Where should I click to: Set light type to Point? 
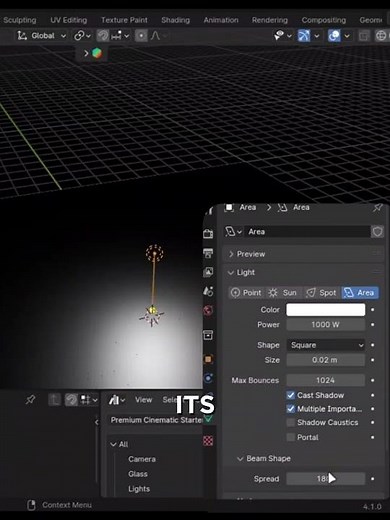click(246, 293)
